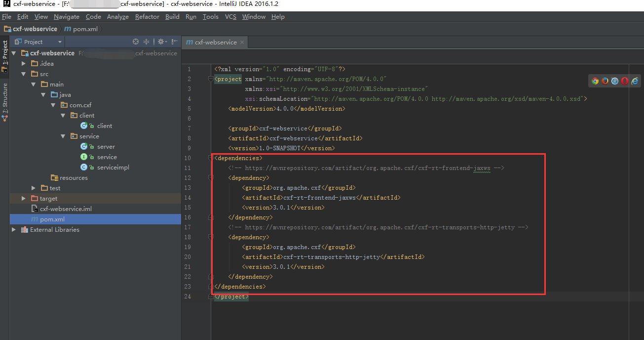Screen dimensions: 644x340
Task: Close the cxf-webservice editor tab
Action: tap(242, 42)
